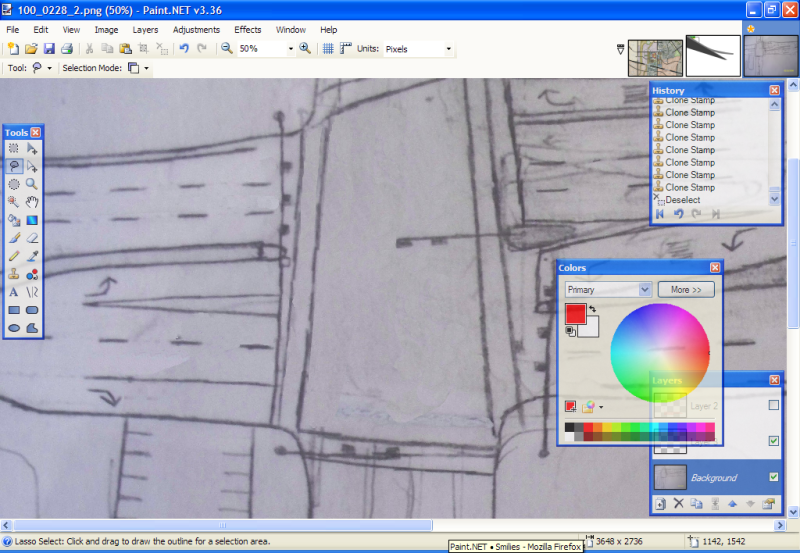
Task: Add new layer in Layers panel
Action: coord(660,504)
